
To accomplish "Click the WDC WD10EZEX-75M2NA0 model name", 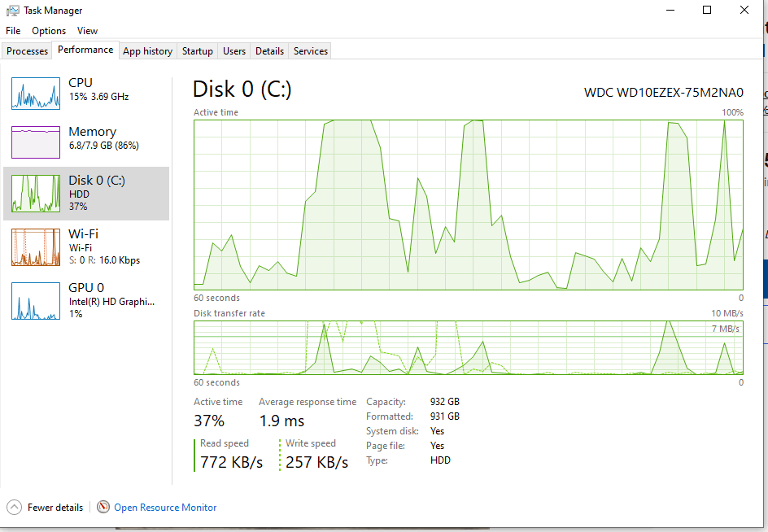I will 664,92.
